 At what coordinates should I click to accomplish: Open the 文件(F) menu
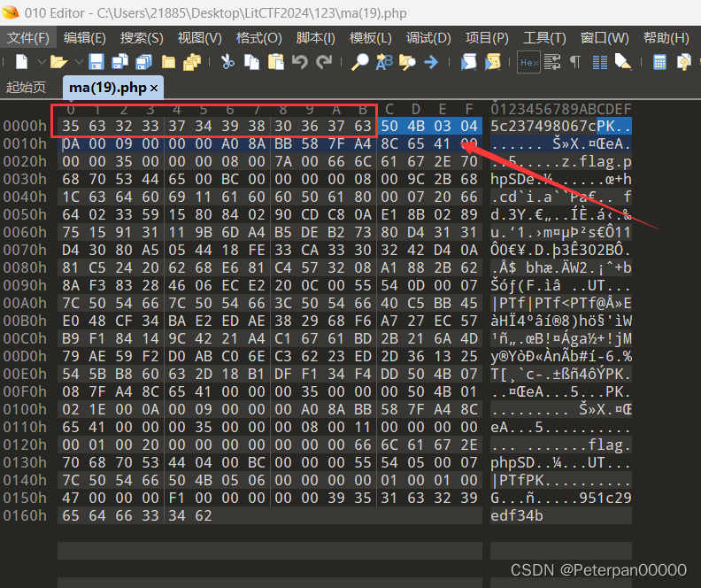(28, 37)
